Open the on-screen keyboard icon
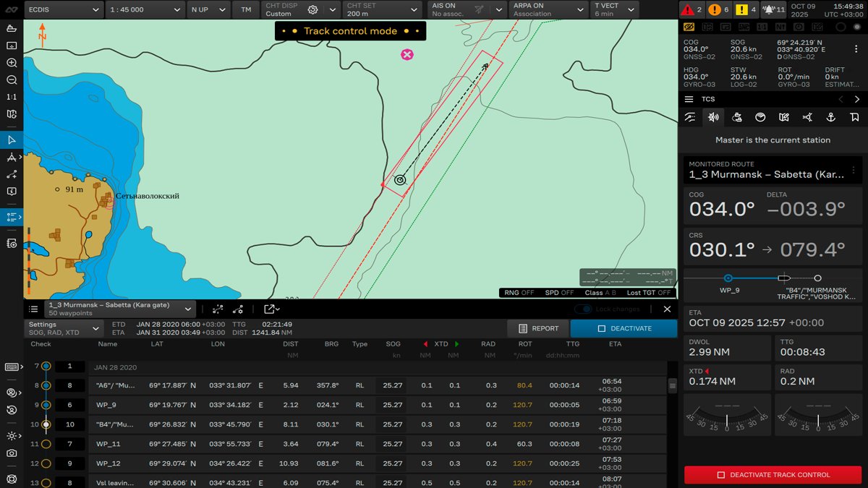 tap(12, 367)
